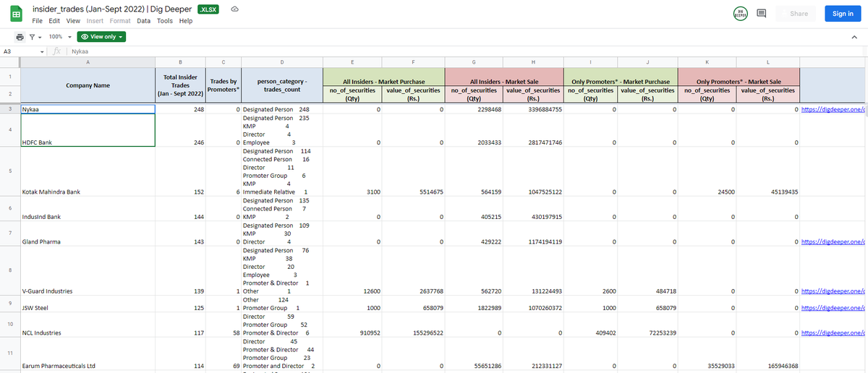Image resolution: width=868 pixels, height=373 pixels.
Task: Select column D header
Action: [x=281, y=62]
